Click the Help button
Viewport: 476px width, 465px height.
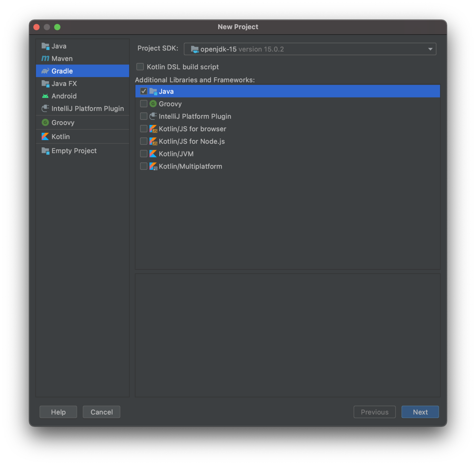click(x=58, y=412)
